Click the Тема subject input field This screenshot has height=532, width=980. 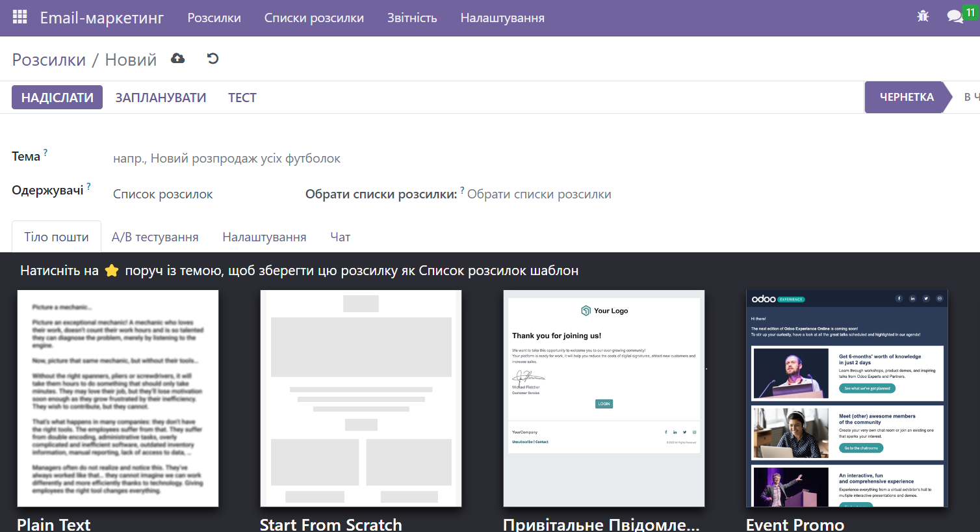point(260,157)
